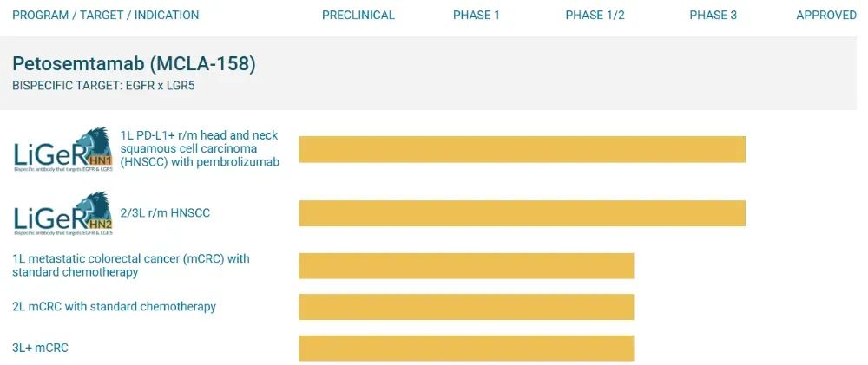Click the BISPECIFIC TARGET: EGFR x LGR5 text

pos(103,87)
